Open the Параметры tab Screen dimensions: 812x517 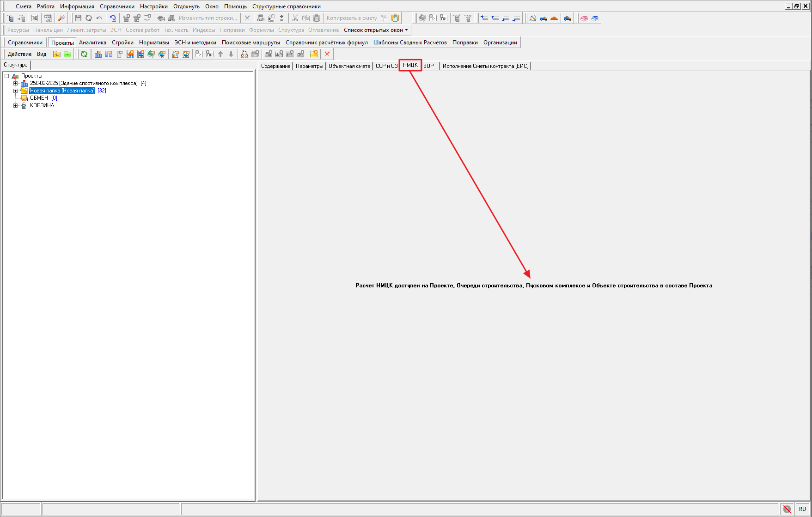click(x=309, y=66)
